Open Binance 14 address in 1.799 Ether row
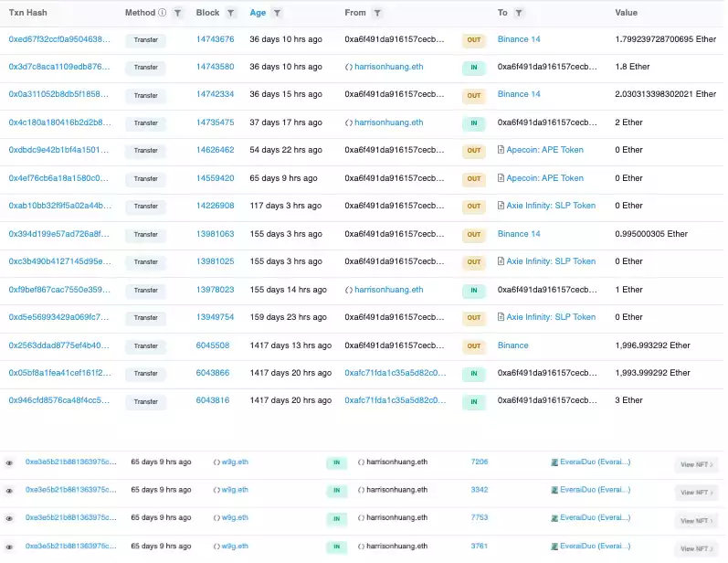 point(519,39)
